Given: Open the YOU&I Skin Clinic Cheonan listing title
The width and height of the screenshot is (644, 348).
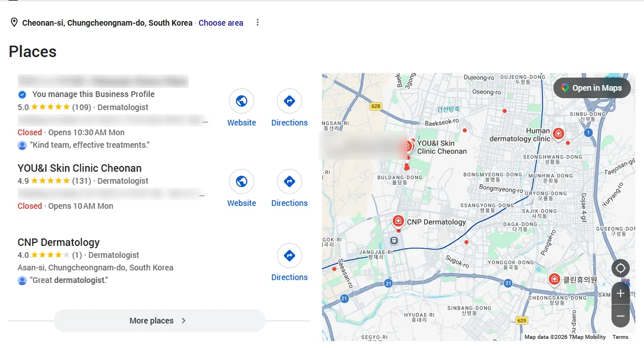Looking at the screenshot, I should click(80, 168).
